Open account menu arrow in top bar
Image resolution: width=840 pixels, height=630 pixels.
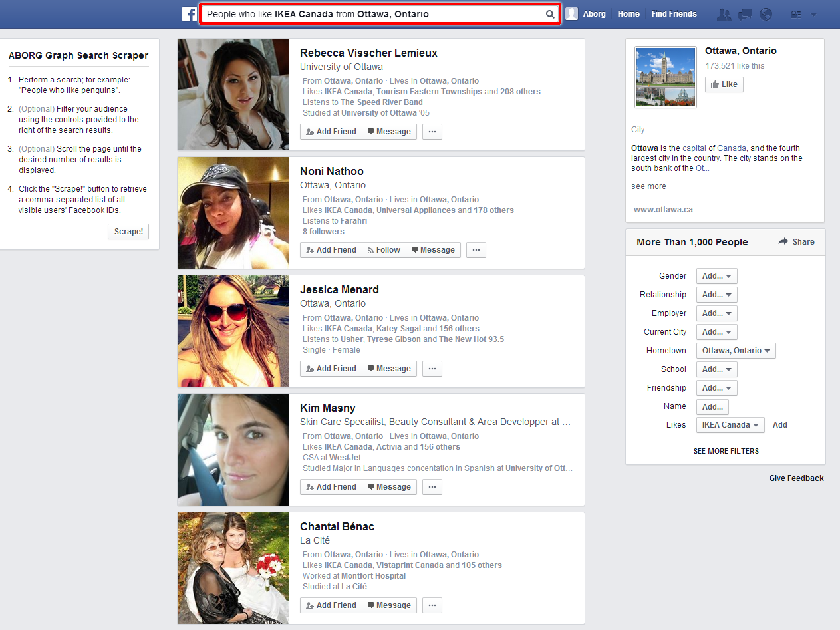click(814, 14)
